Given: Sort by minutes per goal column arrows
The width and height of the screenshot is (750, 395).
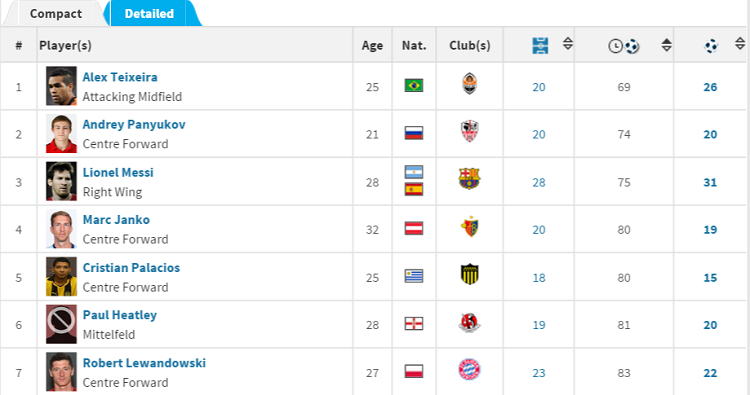Looking at the screenshot, I should point(666,45).
